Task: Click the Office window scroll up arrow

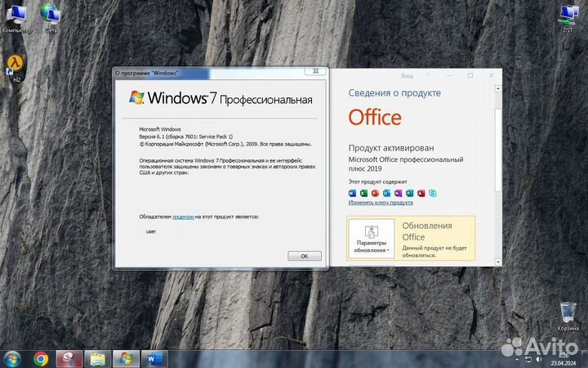Action: (x=498, y=89)
